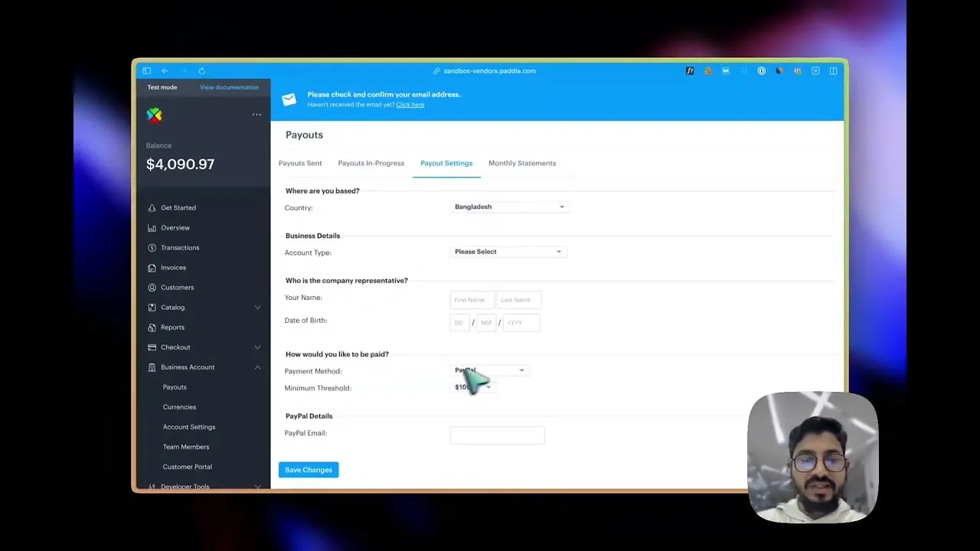Open the browser tab overview icon

coord(833,70)
